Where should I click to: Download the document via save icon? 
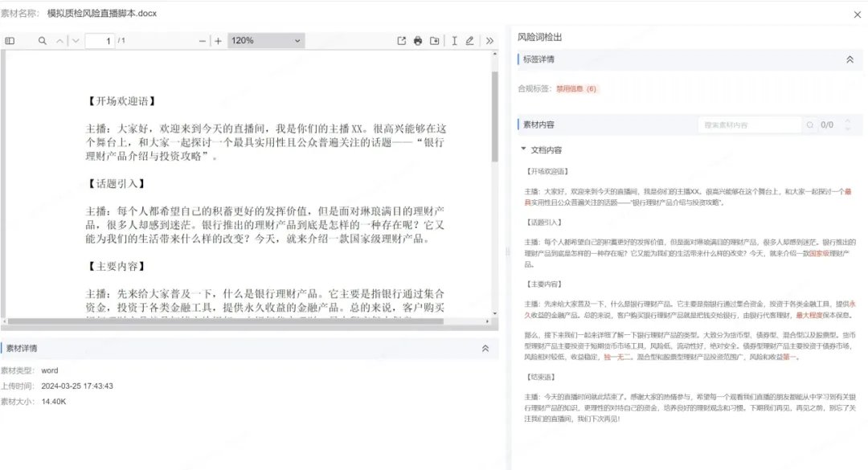pyautogui.click(x=435, y=41)
